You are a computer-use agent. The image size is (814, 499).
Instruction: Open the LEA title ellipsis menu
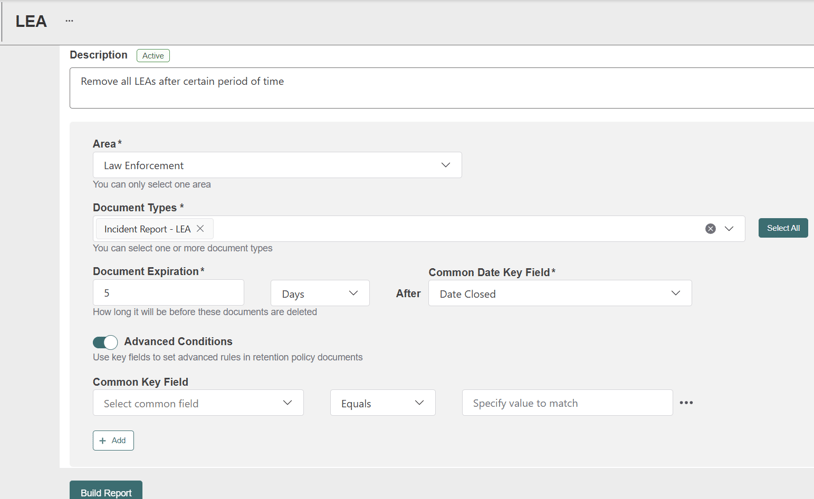69,21
